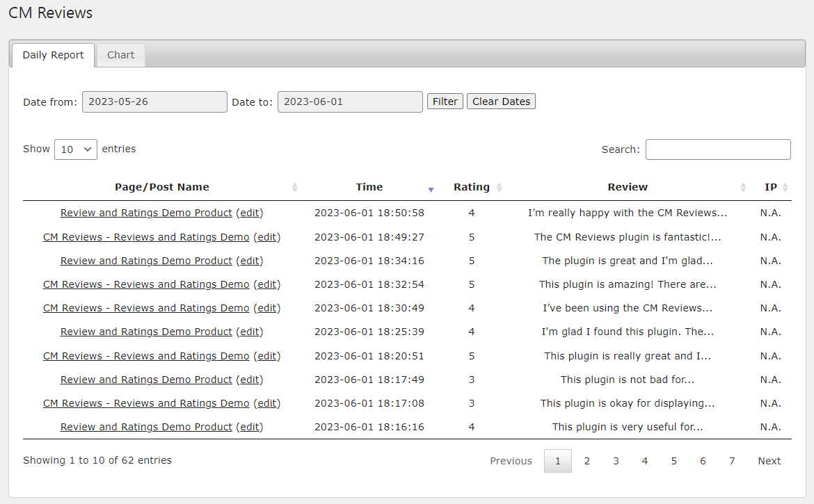Click the rating 5 in the 18:32:54 row
Screen dimensions: 814x504
coord(472,284)
